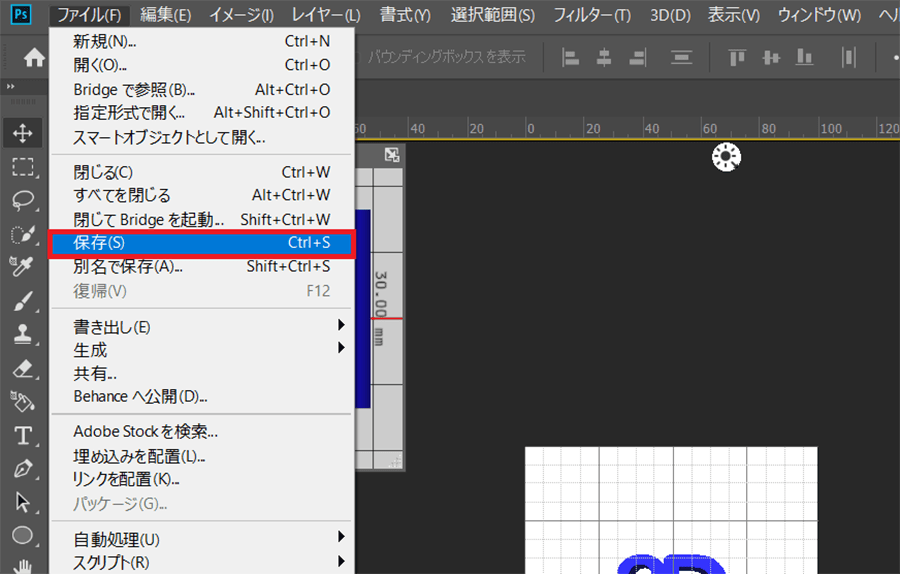
Task: Select the Path Selection tool
Action: (22, 502)
